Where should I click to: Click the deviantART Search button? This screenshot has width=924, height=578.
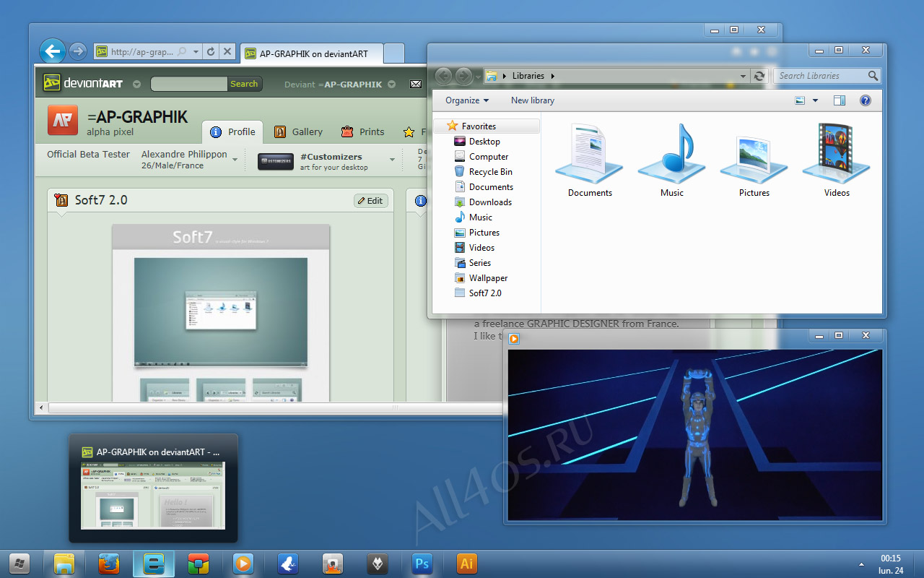(244, 84)
